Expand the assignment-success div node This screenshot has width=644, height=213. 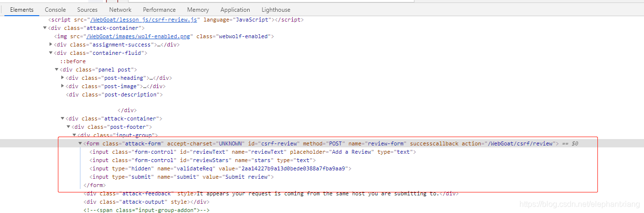pos(51,45)
